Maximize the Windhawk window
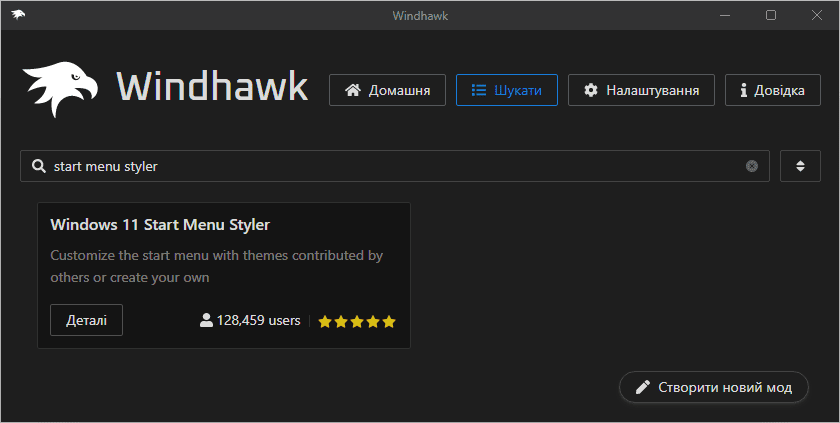Image resolution: width=840 pixels, height=423 pixels. pos(771,15)
